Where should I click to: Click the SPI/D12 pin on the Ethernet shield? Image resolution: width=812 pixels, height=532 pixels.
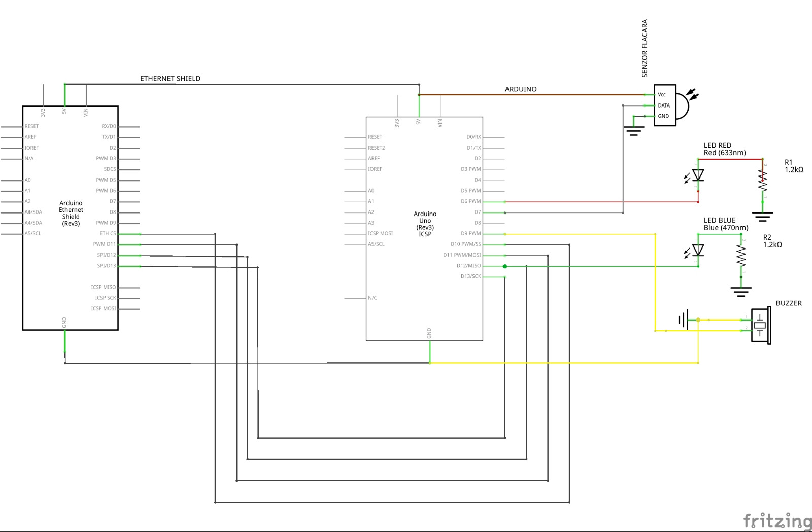(x=107, y=255)
